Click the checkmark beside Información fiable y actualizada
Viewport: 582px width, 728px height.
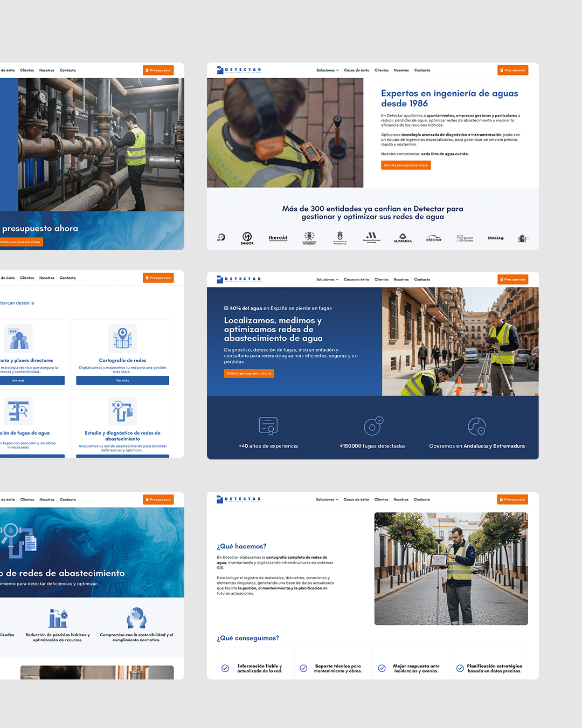[225, 668]
